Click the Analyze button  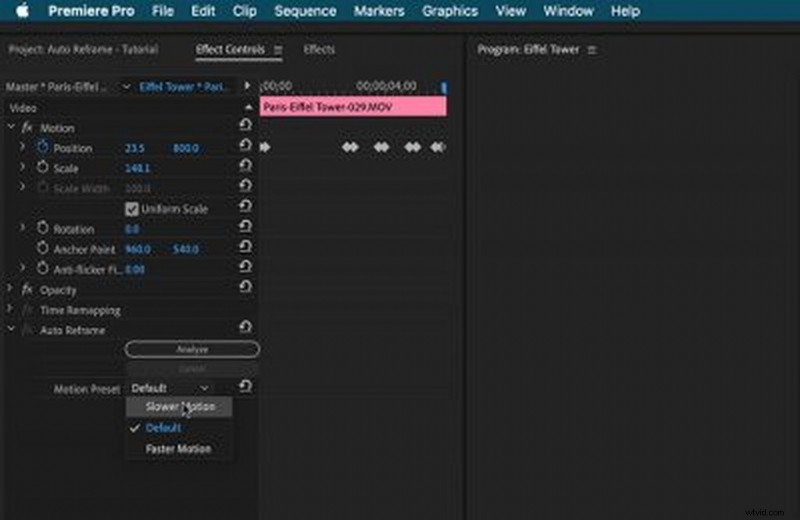(192, 349)
